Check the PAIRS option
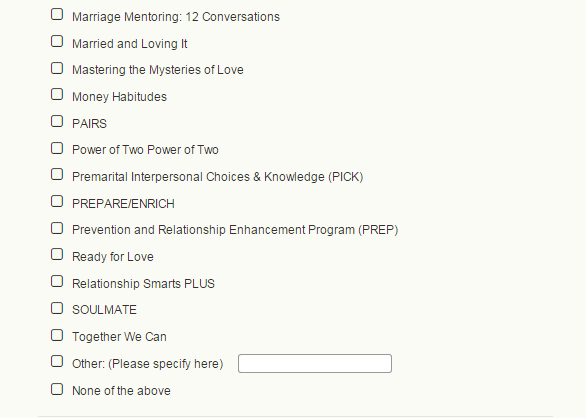This screenshot has height=418, width=586. 57,122
